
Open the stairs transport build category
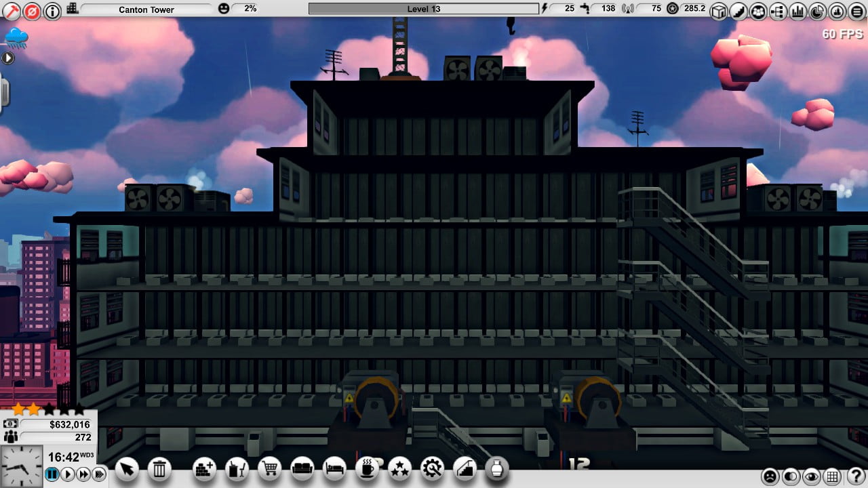click(x=465, y=468)
